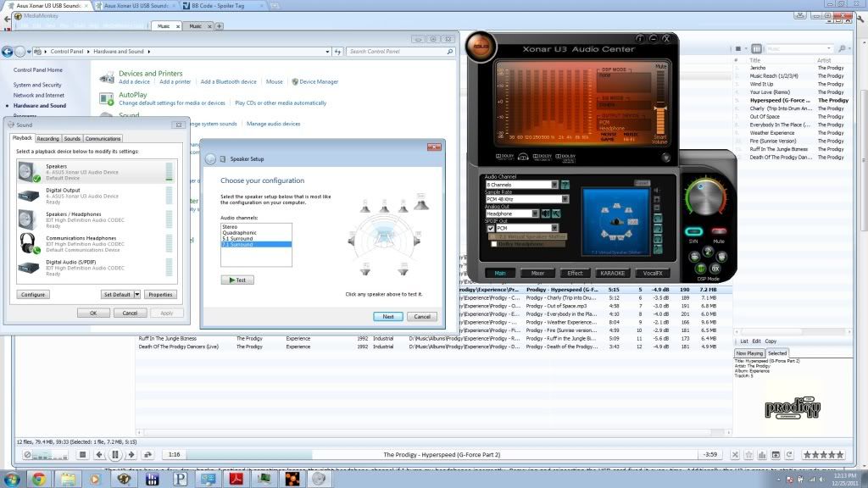The height and width of the screenshot is (488, 868).
Task: Open the Devices and Printers icon in Control Panel
Action: coord(106,78)
